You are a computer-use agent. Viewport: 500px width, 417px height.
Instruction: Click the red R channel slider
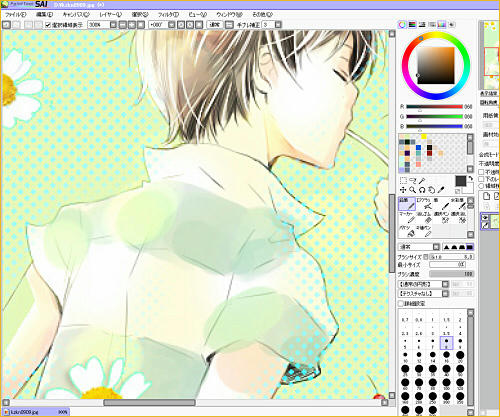tap(434, 107)
